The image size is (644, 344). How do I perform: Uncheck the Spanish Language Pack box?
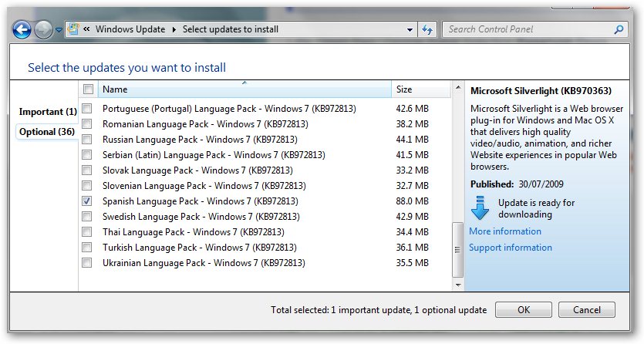[x=86, y=201]
